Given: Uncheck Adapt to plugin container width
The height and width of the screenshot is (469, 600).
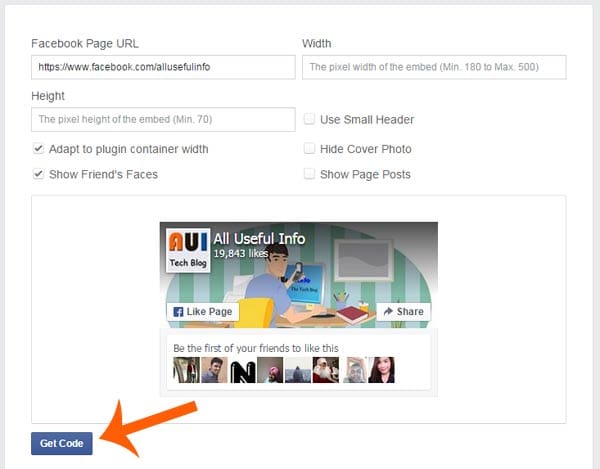Looking at the screenshot, I should coord(38,149).
